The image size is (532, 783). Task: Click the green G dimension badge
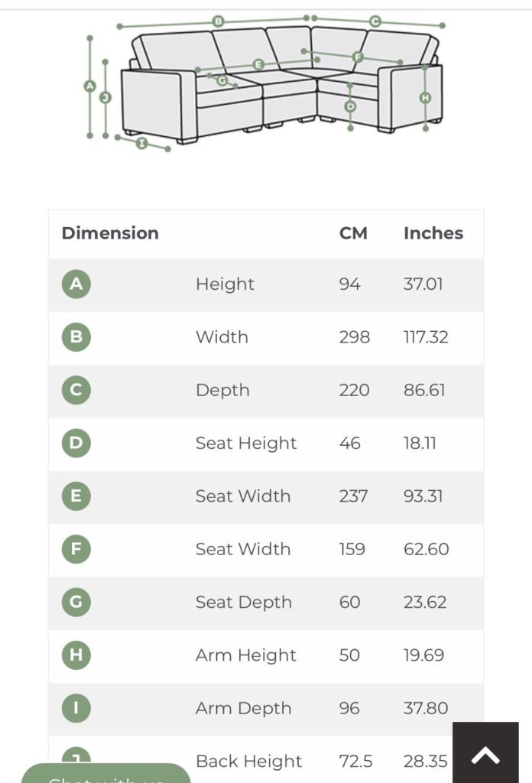pyautogui.click(x=76, y=602)
